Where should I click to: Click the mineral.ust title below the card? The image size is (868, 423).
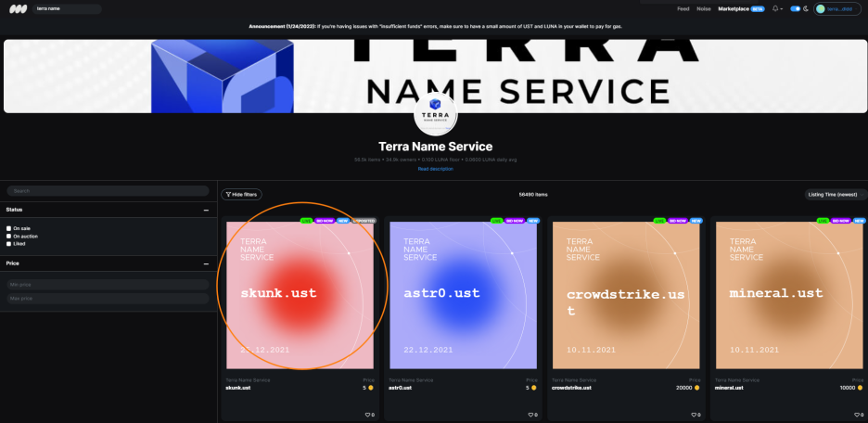729,388
